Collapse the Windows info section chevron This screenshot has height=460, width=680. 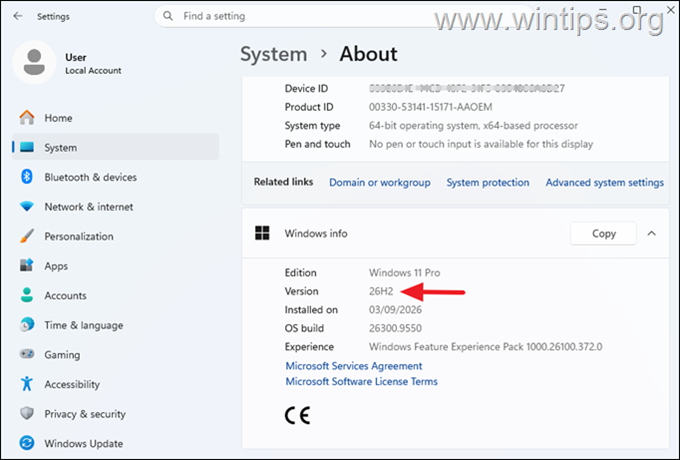[651, 233]
